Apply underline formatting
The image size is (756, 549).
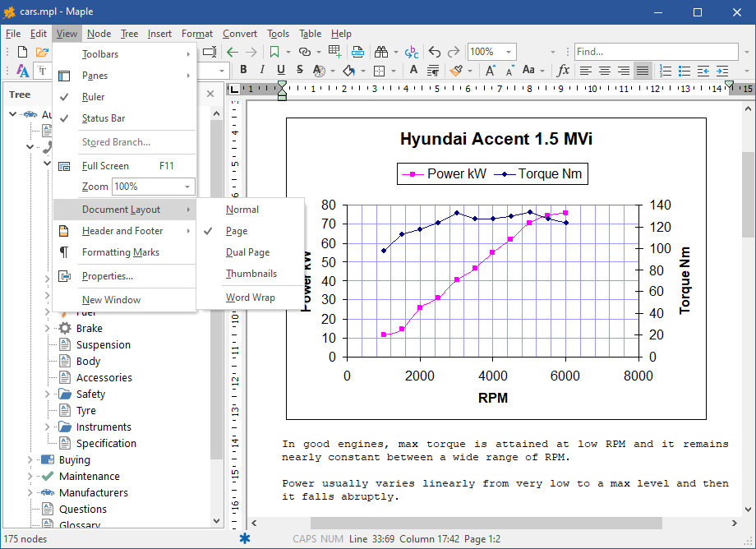(281, 70)
